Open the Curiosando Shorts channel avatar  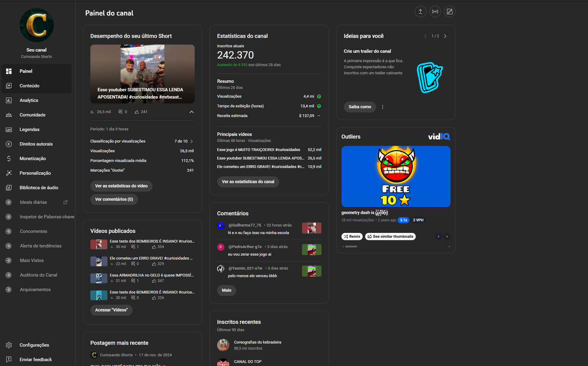pyautogui.click(x=37, y=25)
